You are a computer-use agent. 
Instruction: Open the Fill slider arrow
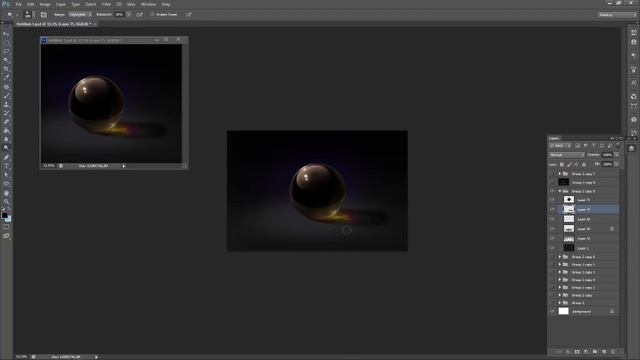[616, 164]
